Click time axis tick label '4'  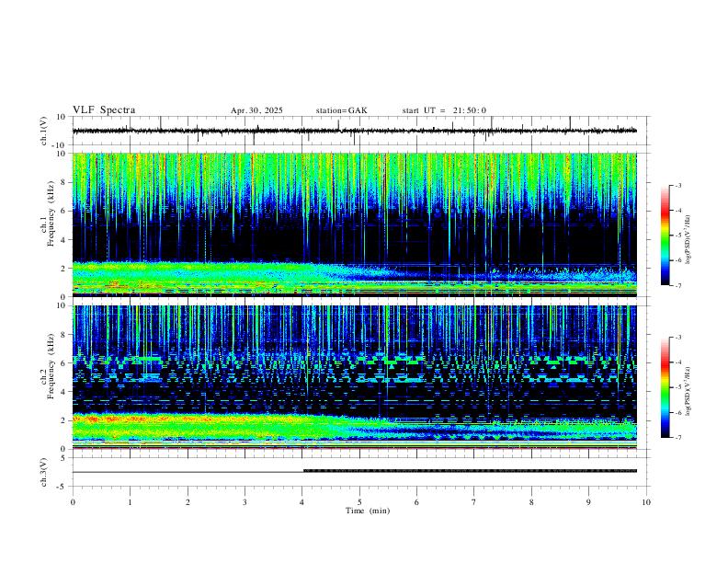[x=302, y=502]
